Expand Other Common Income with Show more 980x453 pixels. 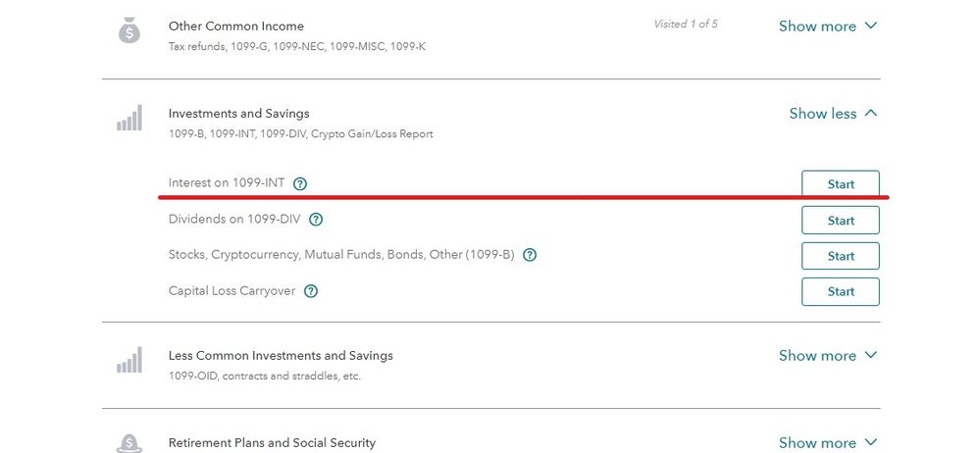(828, 26)
